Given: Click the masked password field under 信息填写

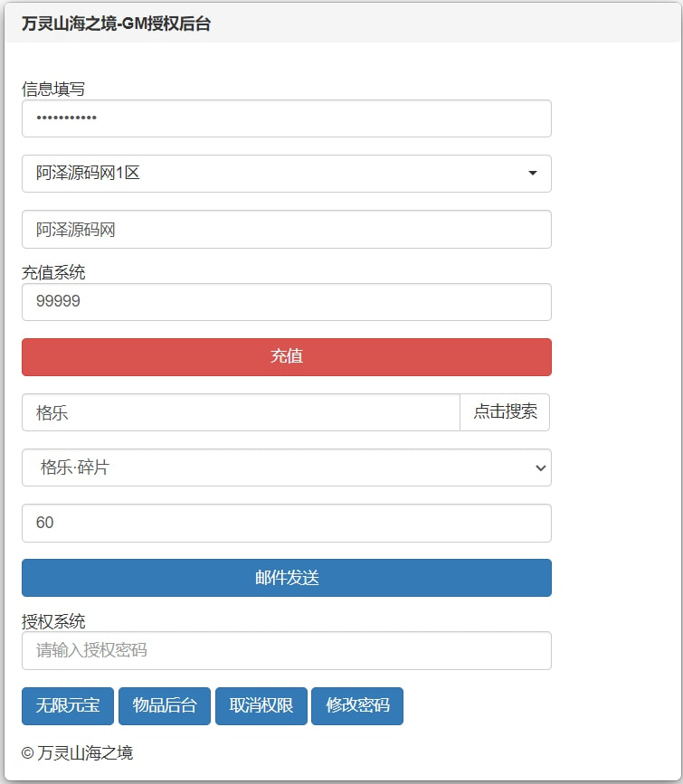Looking at the screenshot, I should point(286,118).
